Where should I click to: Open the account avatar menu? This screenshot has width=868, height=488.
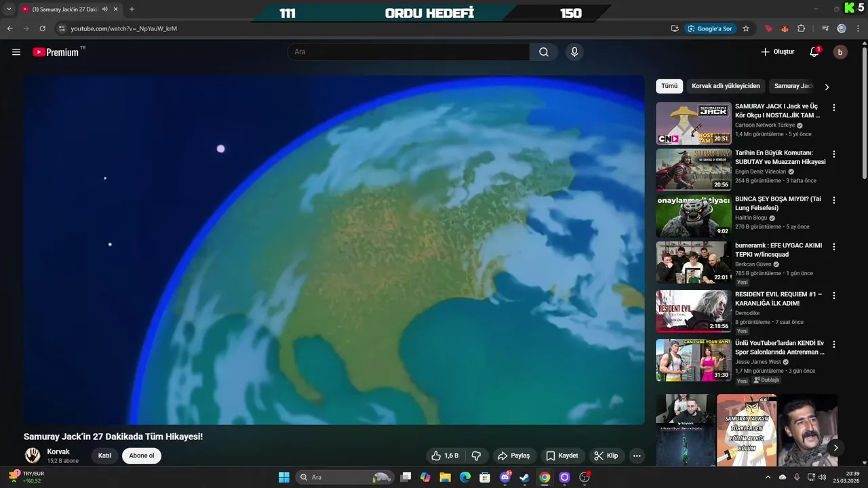point(840,52)
